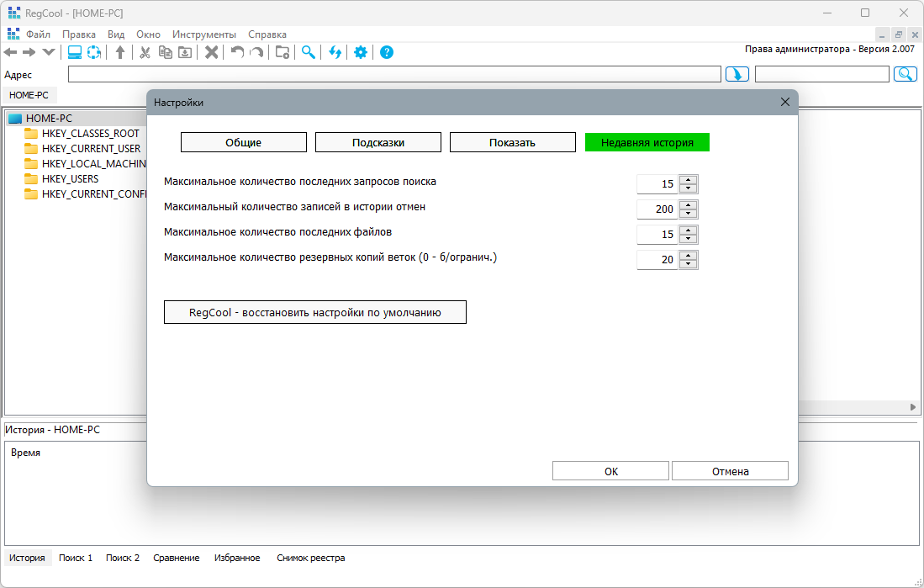Click the copy toolbar icon
The width and height of the screenshot is (924, 588).
coord(165,52)
